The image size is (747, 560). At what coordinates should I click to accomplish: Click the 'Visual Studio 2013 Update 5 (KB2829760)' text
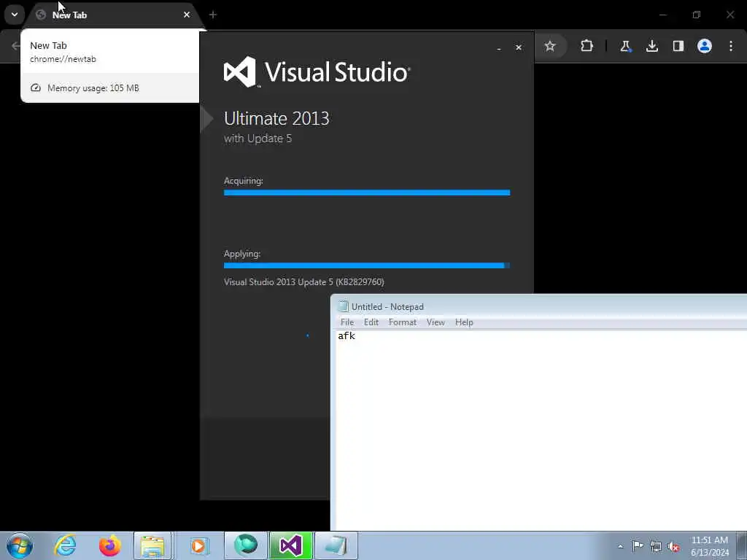tap(304, 282)
